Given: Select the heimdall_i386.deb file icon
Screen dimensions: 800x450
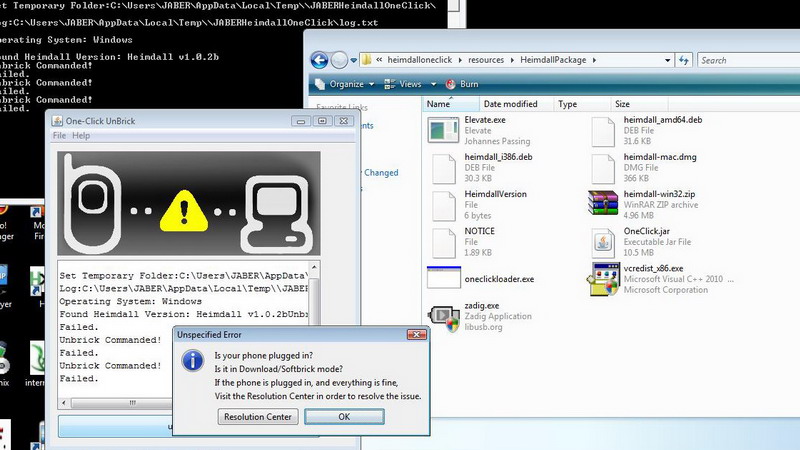Looking at the screenshot, I should 443,168.
